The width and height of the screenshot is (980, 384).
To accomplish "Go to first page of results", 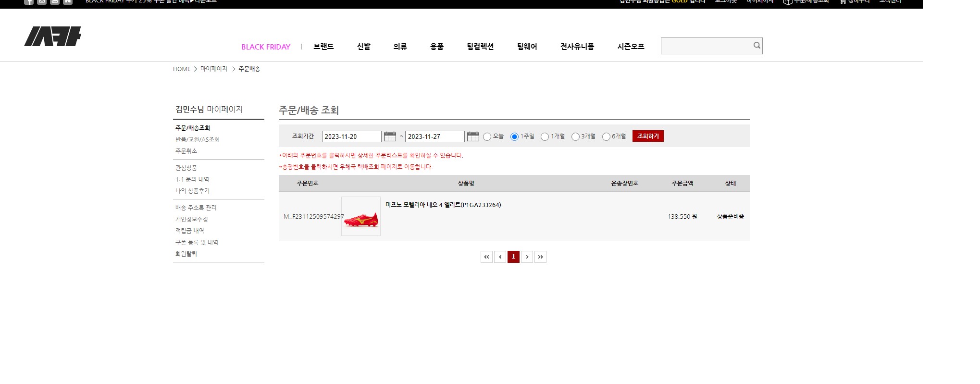I will pos(486,257).
